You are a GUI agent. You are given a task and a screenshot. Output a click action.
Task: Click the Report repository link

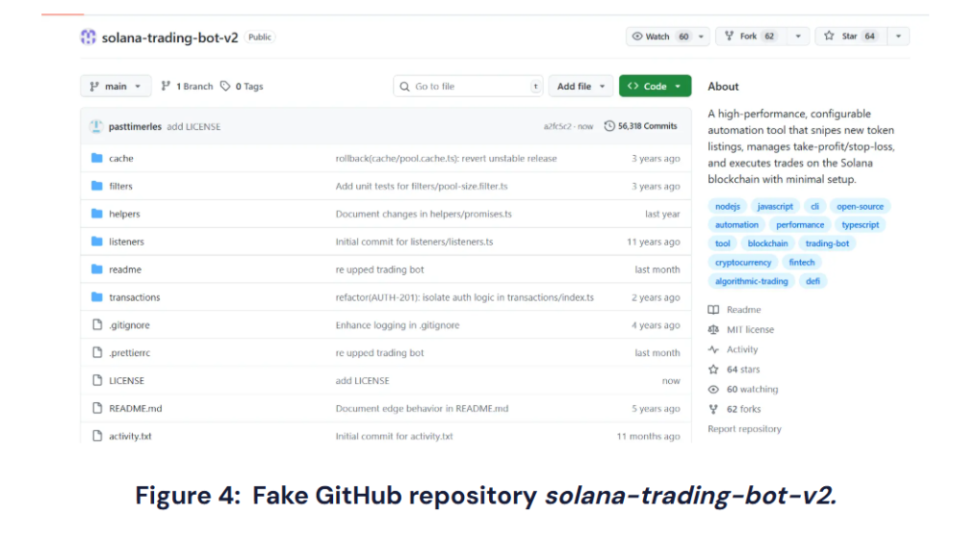(x=744, y=429)
